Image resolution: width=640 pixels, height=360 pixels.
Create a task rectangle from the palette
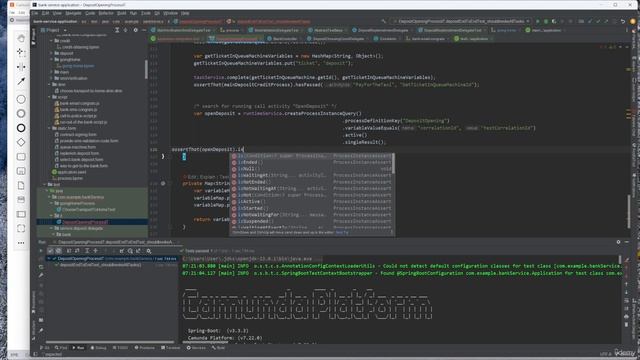tap(21, 157)
